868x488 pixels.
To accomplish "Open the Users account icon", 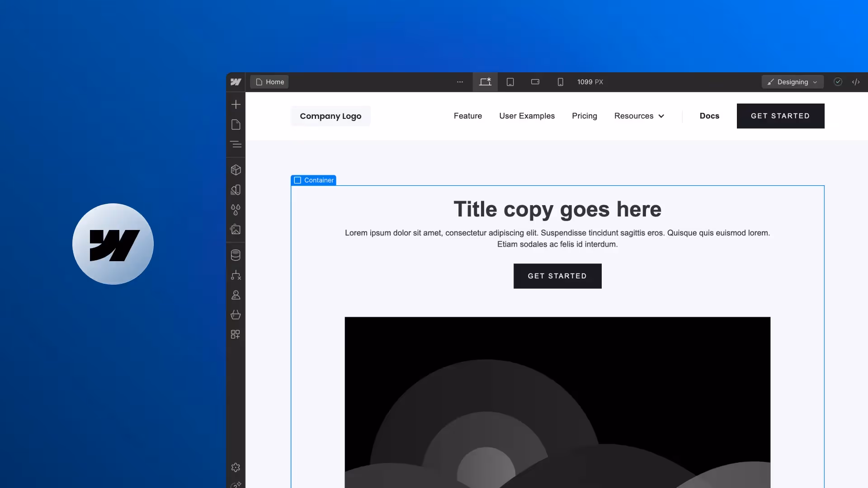I will pyautogui.click(x=236, y=295).
